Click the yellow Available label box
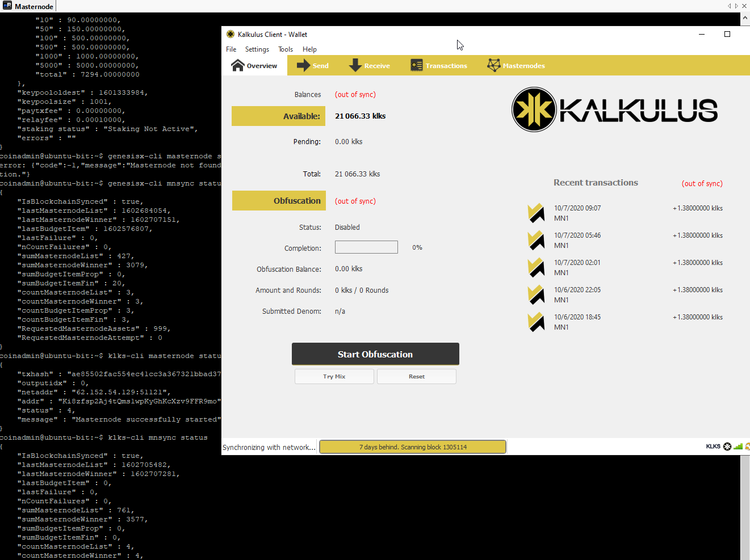750x560 pixels. click(x=278, y=116)
